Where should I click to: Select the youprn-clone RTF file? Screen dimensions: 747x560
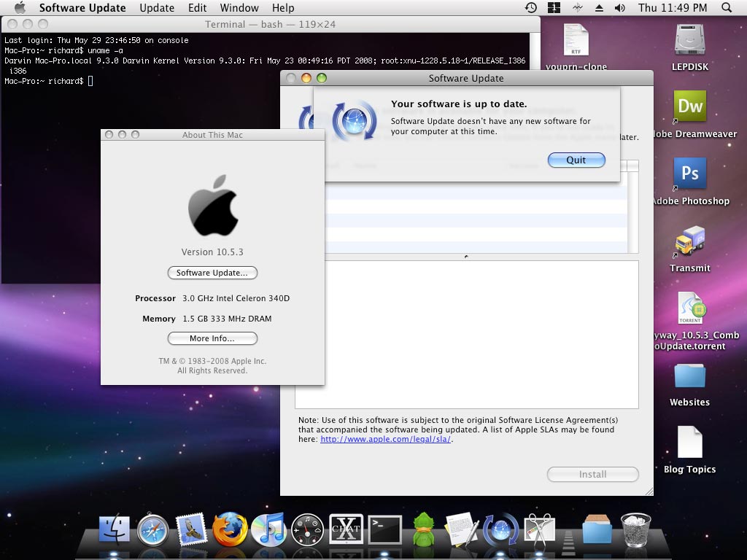pos(576,39)
